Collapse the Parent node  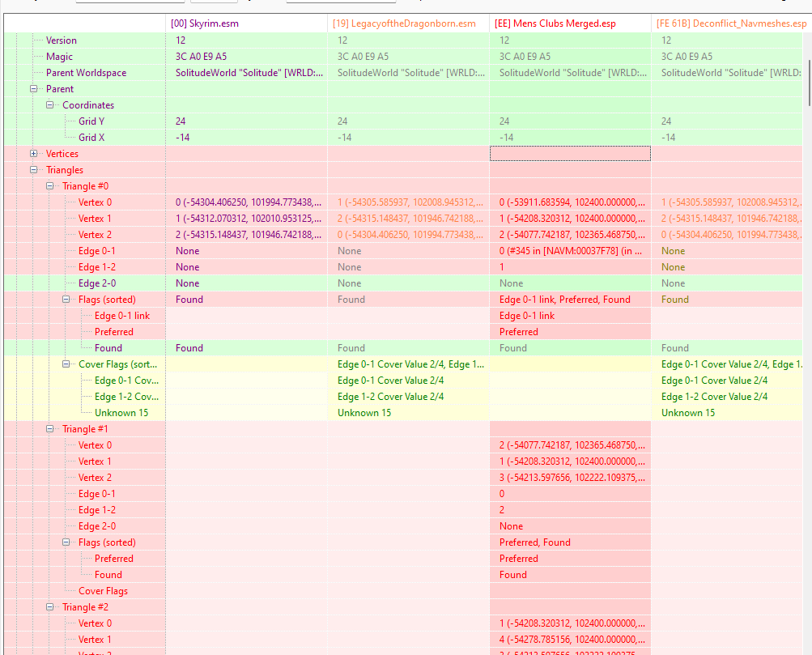34,89
